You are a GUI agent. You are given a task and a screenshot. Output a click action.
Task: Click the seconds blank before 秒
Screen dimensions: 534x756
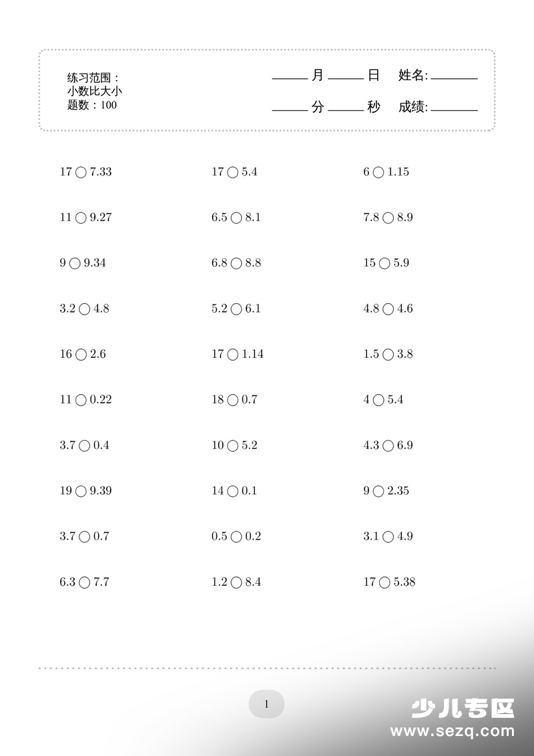point(346,109)
